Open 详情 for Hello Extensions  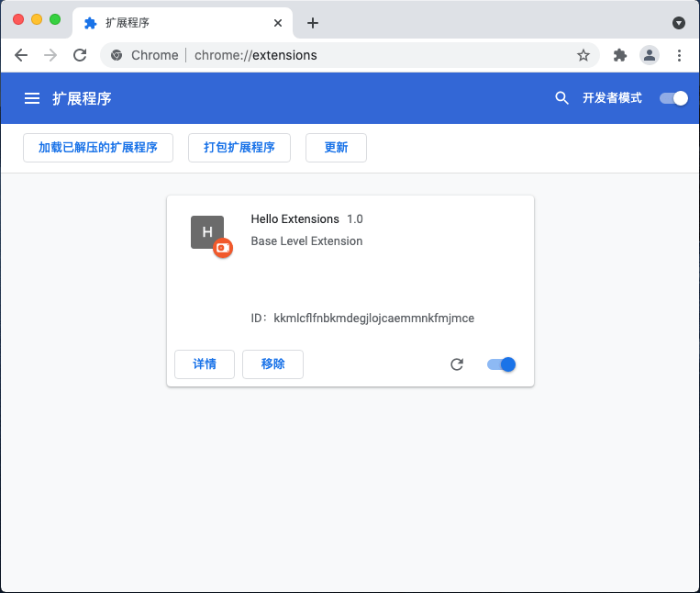(x=205, y=364)
